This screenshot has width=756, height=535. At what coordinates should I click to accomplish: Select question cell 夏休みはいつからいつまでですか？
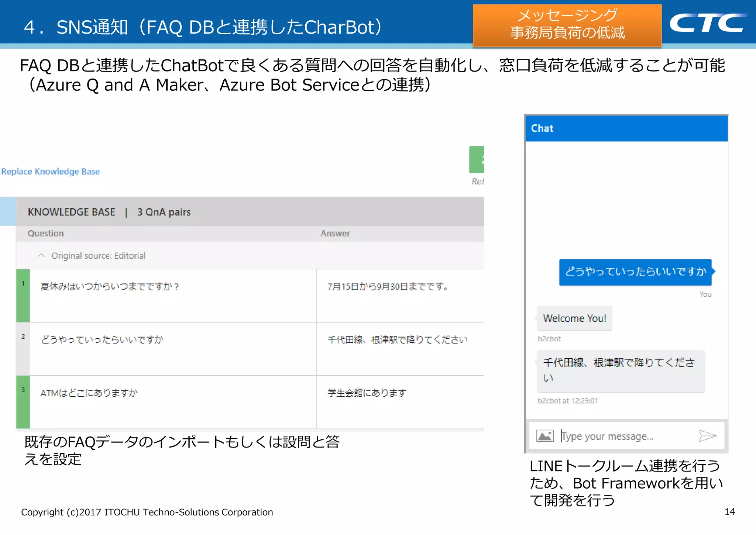[173, 296]
